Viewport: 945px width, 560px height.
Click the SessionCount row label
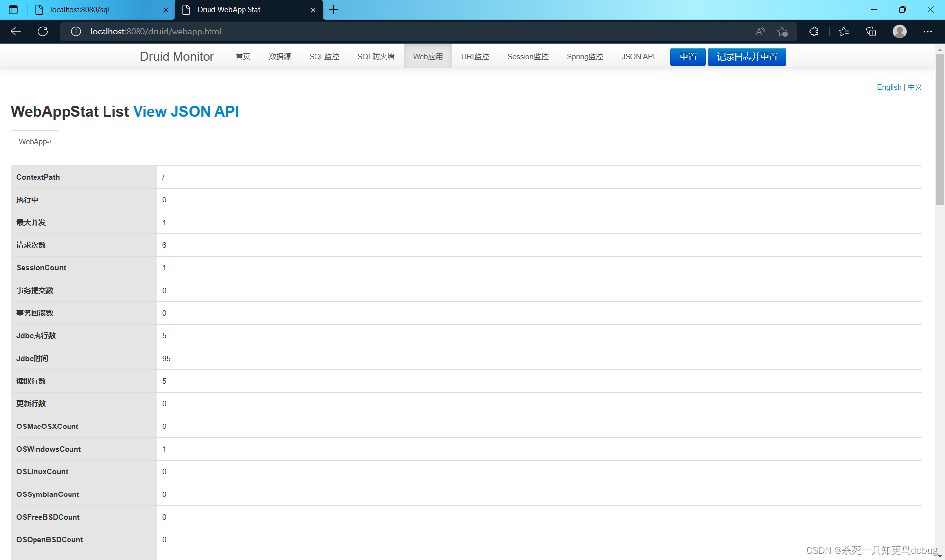(x=41, y=268)
